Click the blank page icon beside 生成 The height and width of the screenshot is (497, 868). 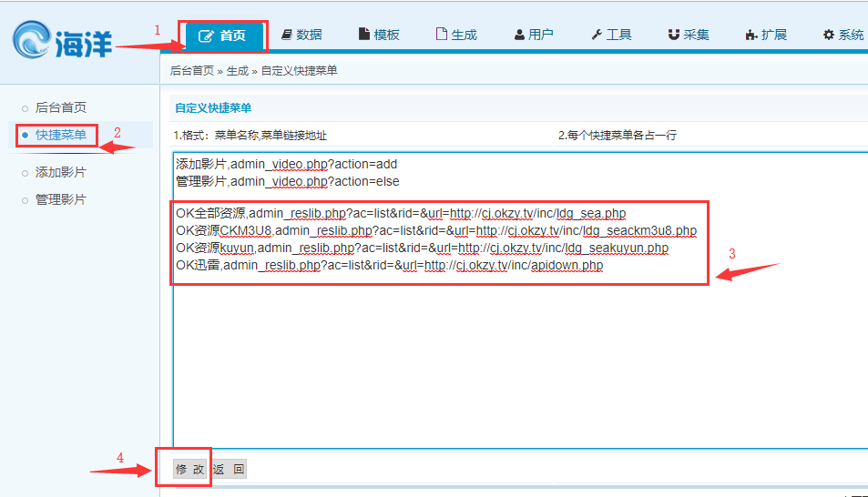tap(441, 34)
